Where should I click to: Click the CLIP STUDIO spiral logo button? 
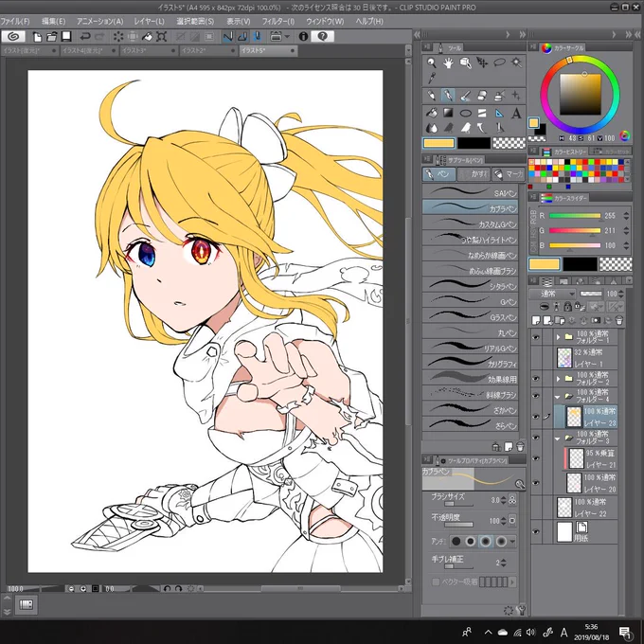tap(13, 37)
